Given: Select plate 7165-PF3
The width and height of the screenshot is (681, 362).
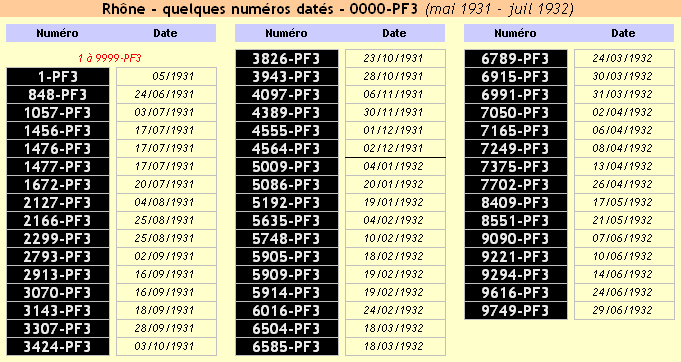Looking at the screenshot, I should pyautogui.click(x=516, y=131).
